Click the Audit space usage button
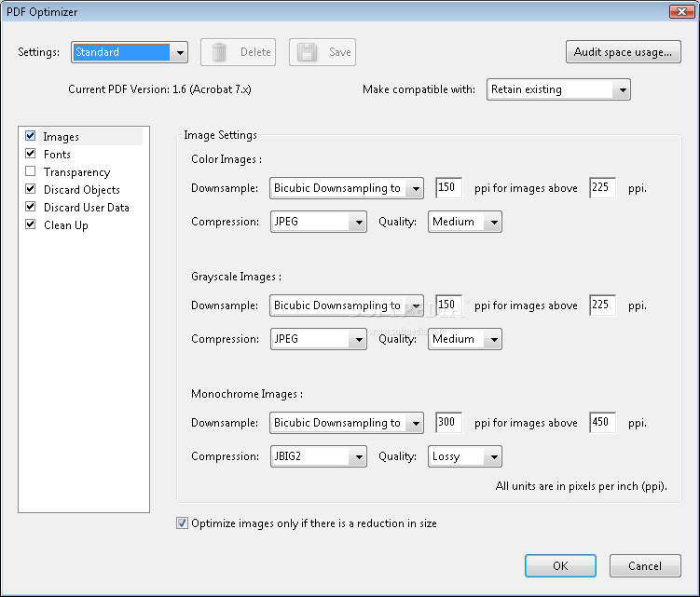This screenshot has height=597, width=700. point(624,52)
